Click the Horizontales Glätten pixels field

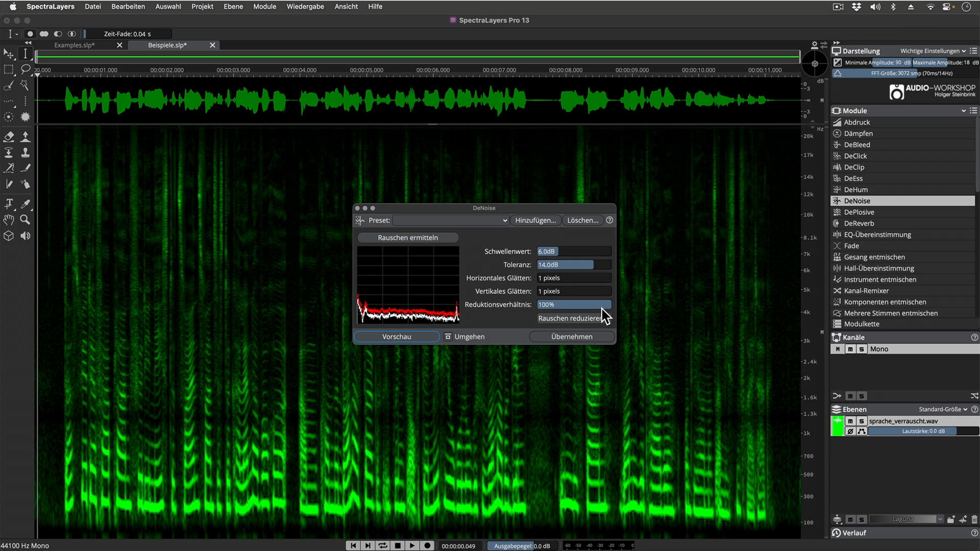pyautogui.click(x=574, y=278)
